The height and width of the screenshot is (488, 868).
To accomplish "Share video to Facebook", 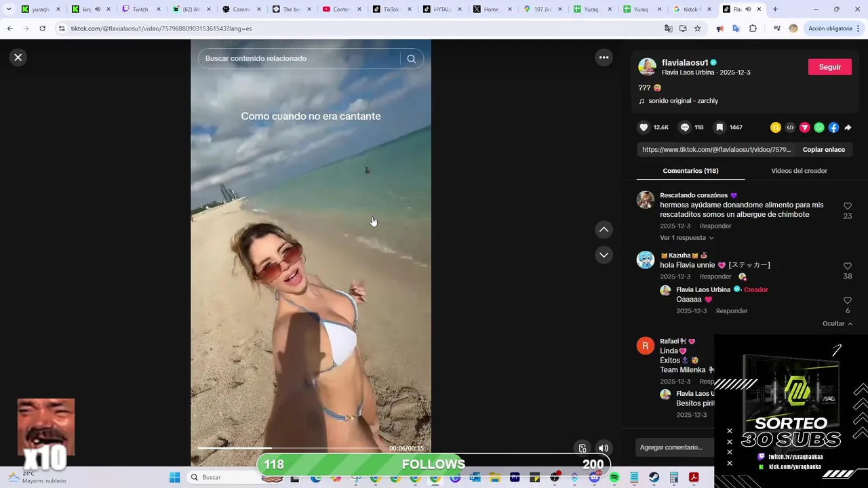I will pyautogui.click(x=833, y=127).
